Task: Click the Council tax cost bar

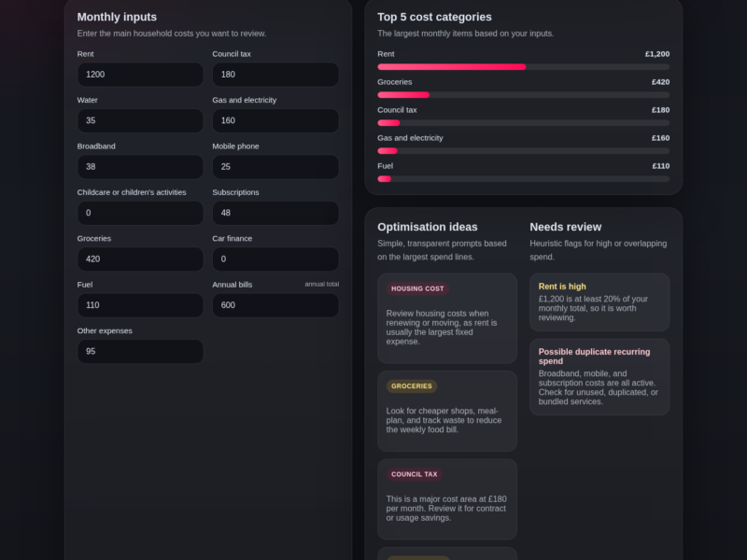Action: 523,123
